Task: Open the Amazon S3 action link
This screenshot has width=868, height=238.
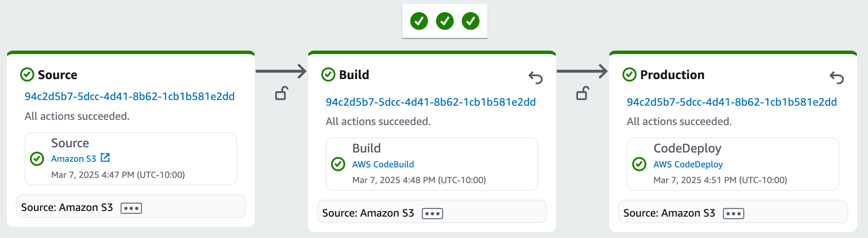Action: (x=74, y=159)
